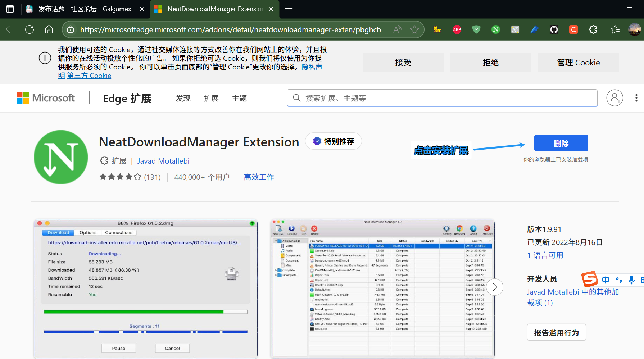Show next screenshot with arrow
Image resolution: width=644 pixels, height=359 pixels.
tap(495, 287)
